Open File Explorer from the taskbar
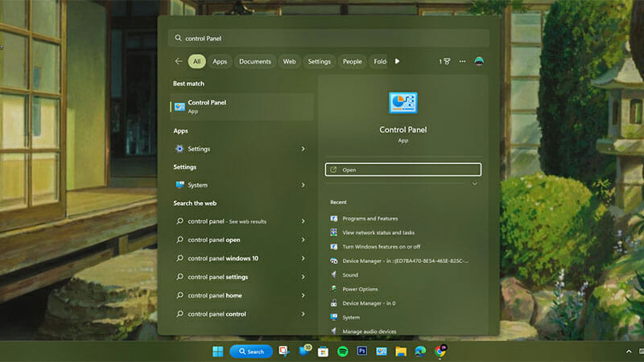The width and height of the screenshot is (644, 362). pyautogui.click(x=401, y=352)
